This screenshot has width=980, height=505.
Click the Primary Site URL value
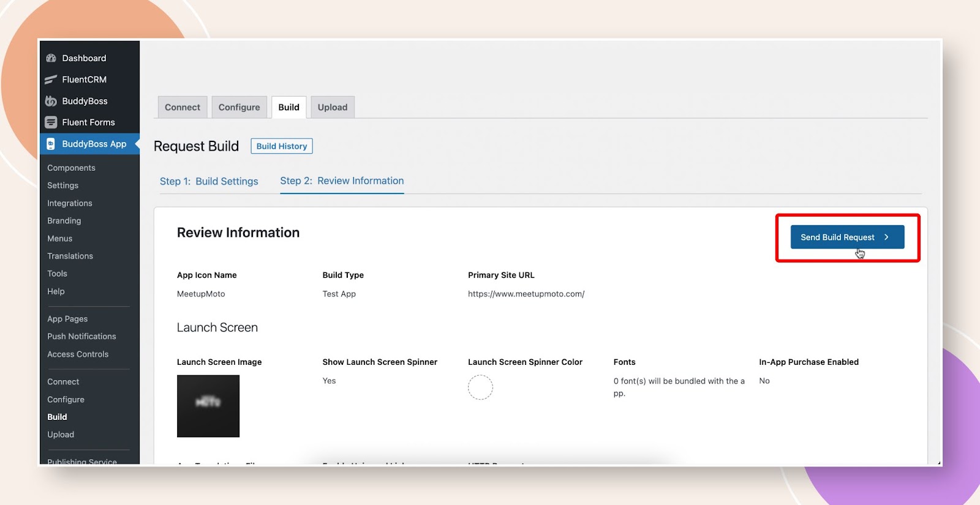(526, 294)
